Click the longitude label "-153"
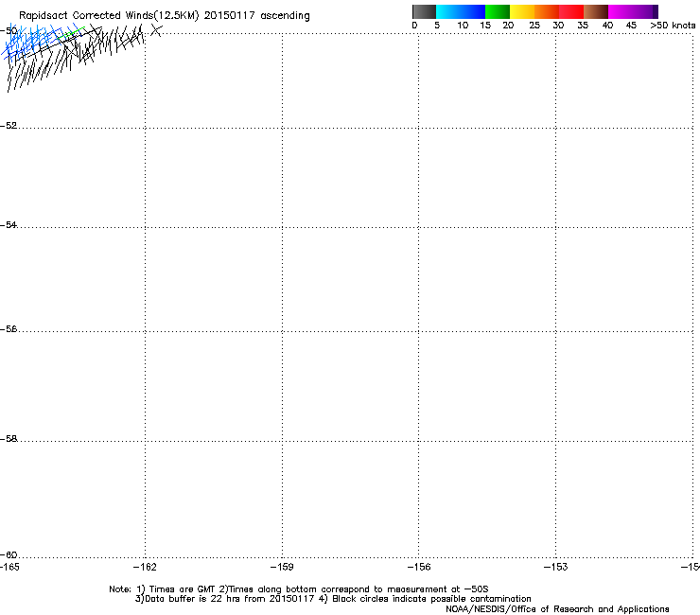The image size is (700, 615). click(x=556, y=567)
